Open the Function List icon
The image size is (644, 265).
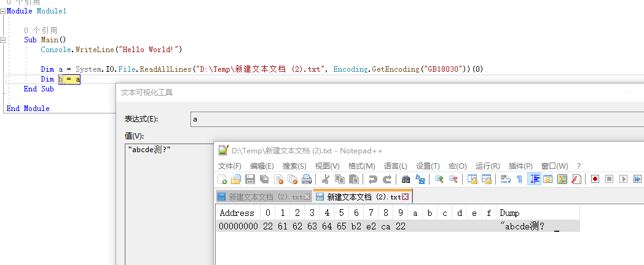(576, 179)
